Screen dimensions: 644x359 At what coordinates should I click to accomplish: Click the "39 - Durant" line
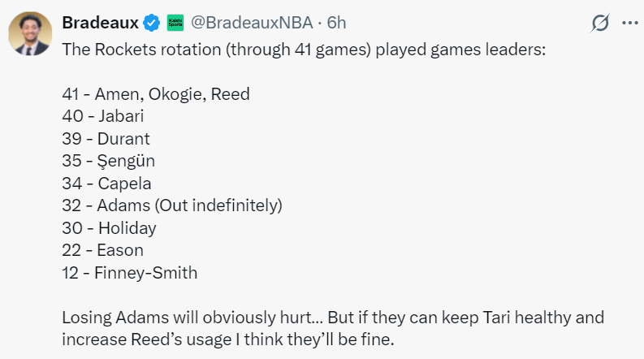pos(106,139)
